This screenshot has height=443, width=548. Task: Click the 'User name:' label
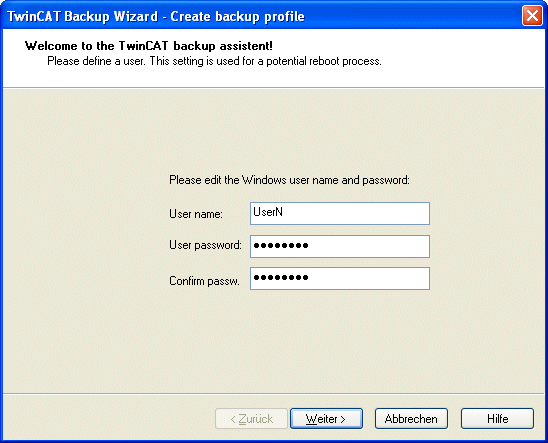pyautogui.click(x=196, y=214)
